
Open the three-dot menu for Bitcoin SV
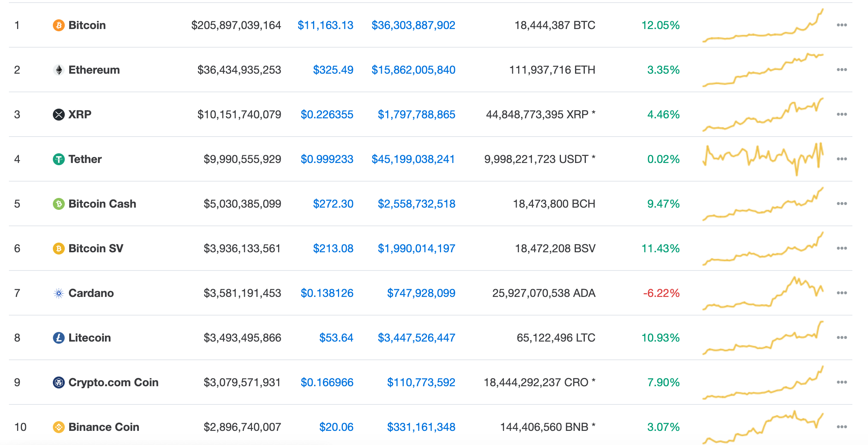pyautogui.click(x=842, y=249)
